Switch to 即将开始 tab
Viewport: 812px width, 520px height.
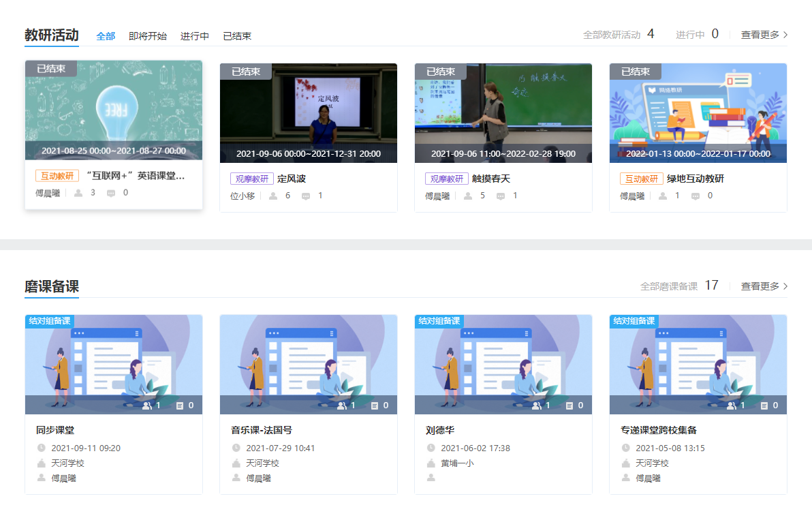(x=148, y=36)
